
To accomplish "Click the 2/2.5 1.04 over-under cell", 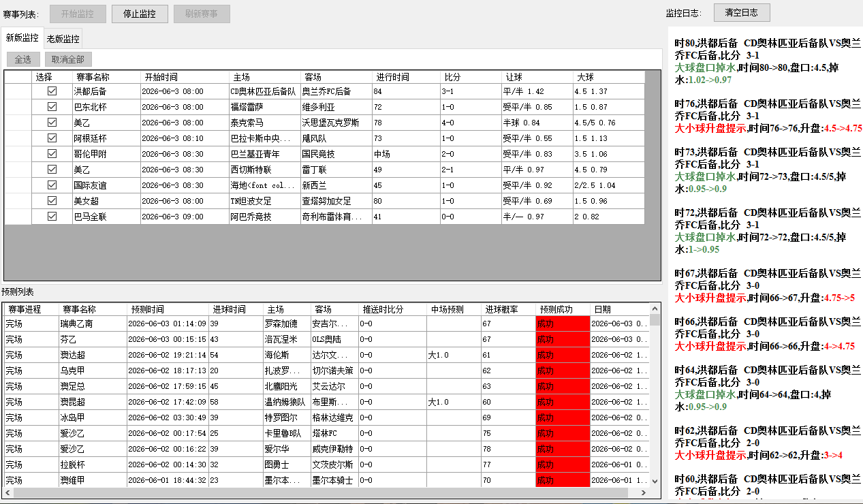I will (608, 185).
